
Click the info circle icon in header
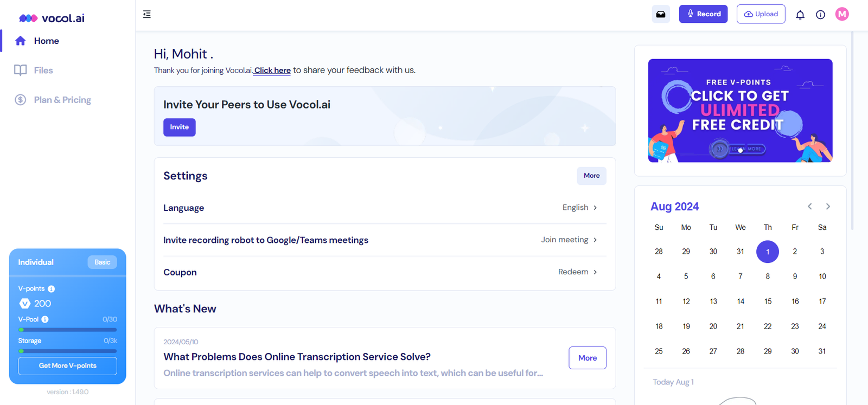pos(820,15)
